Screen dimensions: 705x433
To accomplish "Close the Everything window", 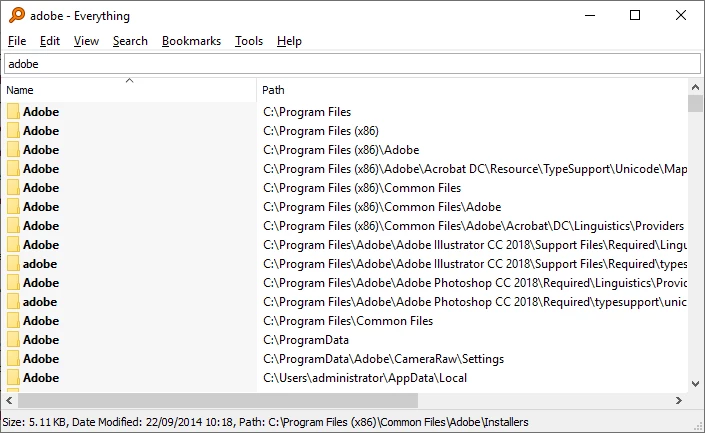I will [681, 15].
